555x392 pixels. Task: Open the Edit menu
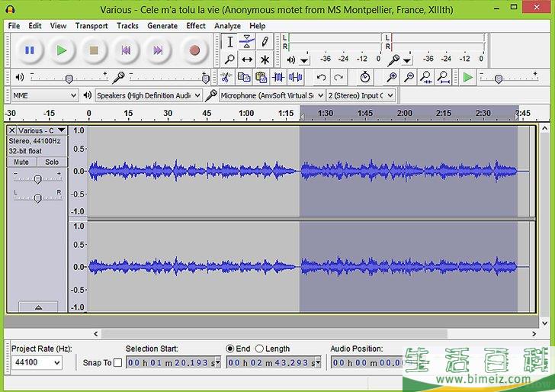point(35,26)
